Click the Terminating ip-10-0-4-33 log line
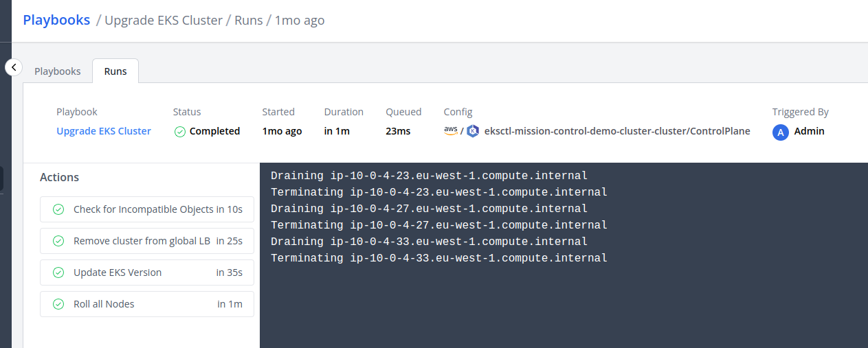 [438, 258]
